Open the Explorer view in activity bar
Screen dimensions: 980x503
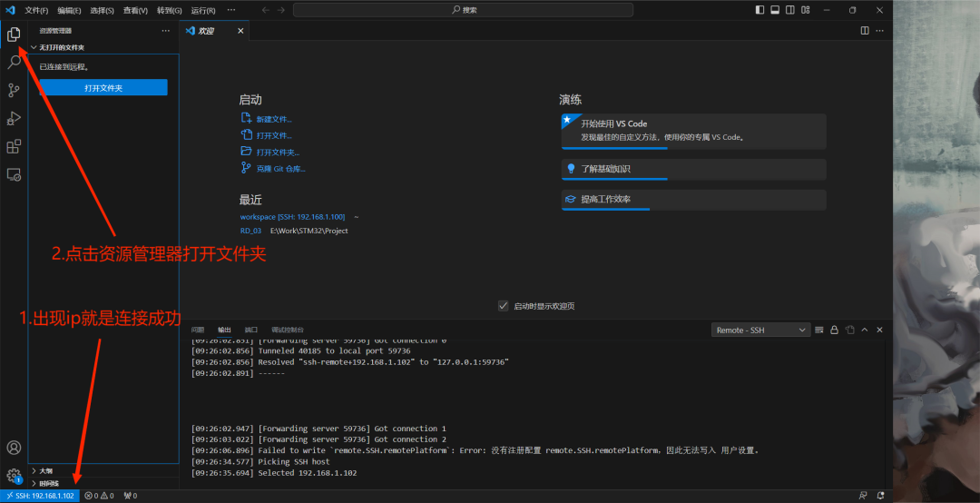(x=14, y=35)
